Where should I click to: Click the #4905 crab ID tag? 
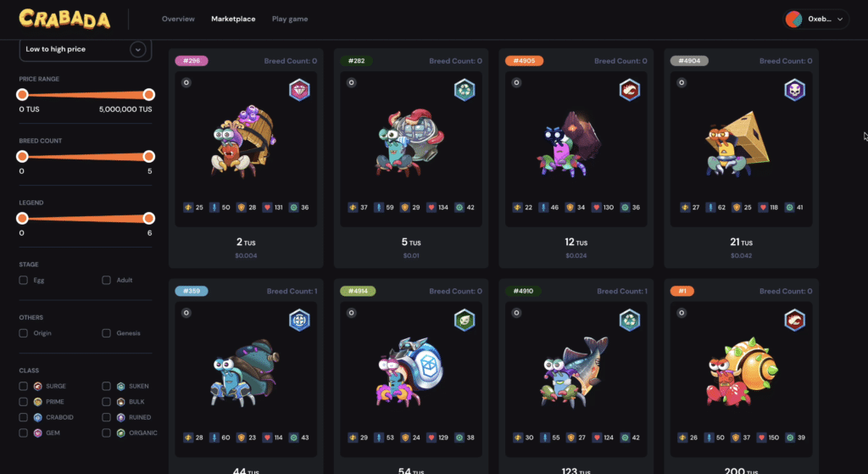pyautogui.click(x=524, y=61)
